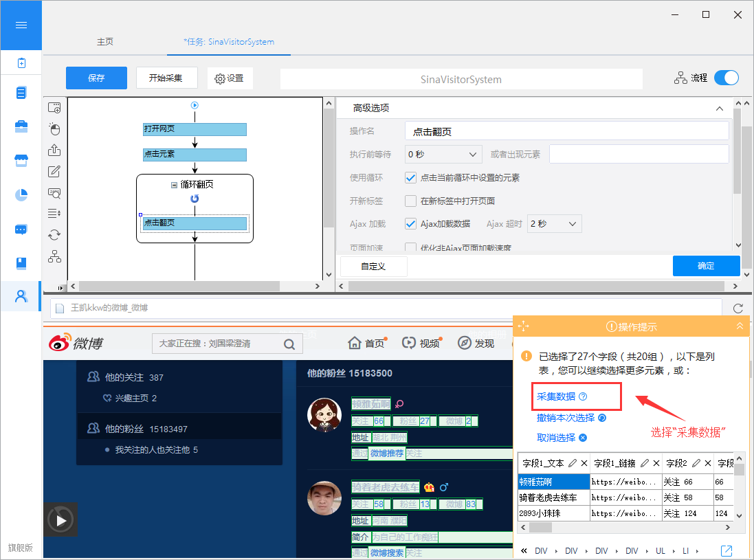Viewport: 754px width, 560px height.
Task: Open the user account icon in the sidebar
Action: tap(21, 296)
